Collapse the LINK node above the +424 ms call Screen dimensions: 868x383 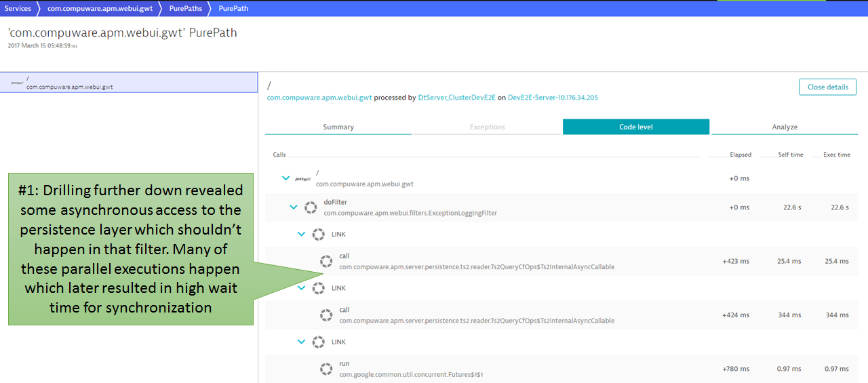coord(302,288)
